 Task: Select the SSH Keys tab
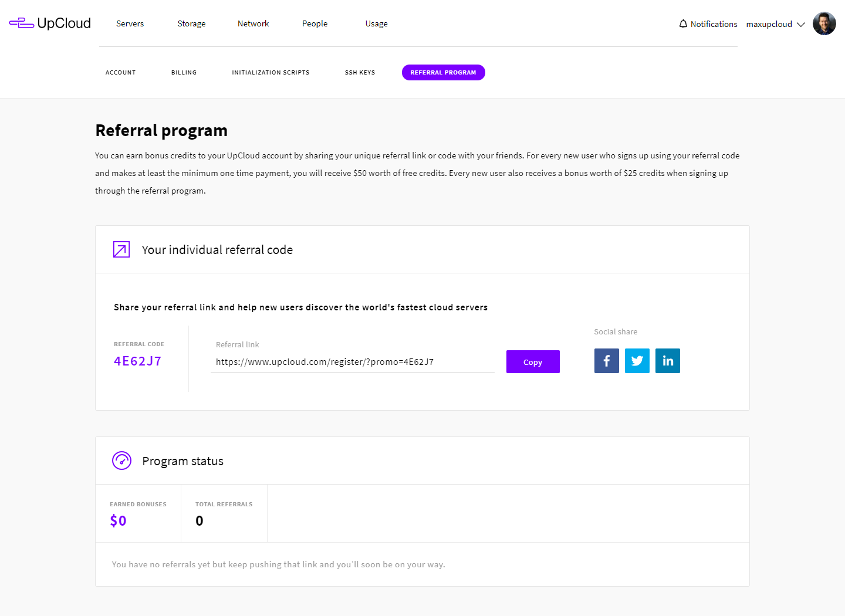[x=360, y=73]
